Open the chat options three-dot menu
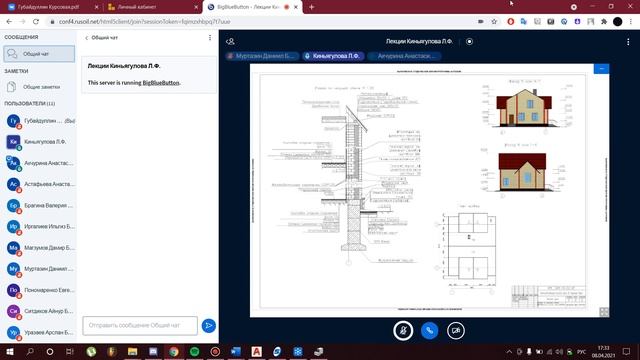 [210, 38]
